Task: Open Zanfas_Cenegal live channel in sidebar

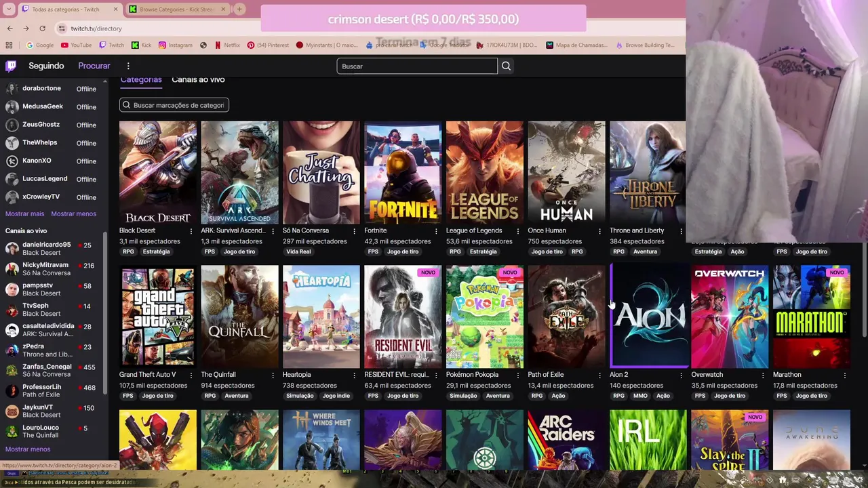Action: (x=53, y=371)
